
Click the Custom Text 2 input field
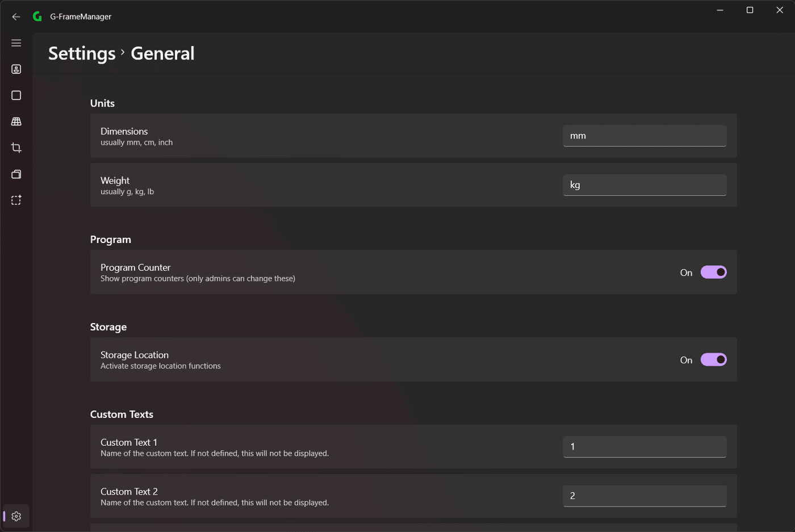tap(645, 496)
